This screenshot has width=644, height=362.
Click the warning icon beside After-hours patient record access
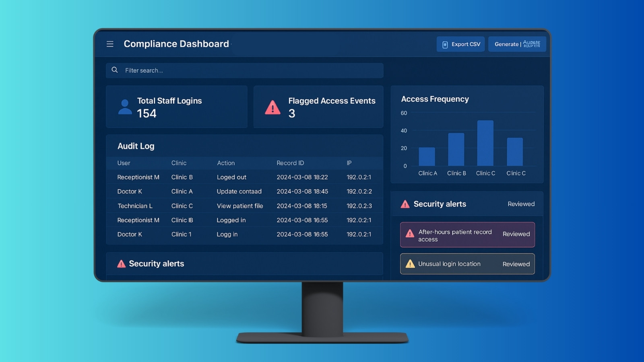[x=410, y=234]
